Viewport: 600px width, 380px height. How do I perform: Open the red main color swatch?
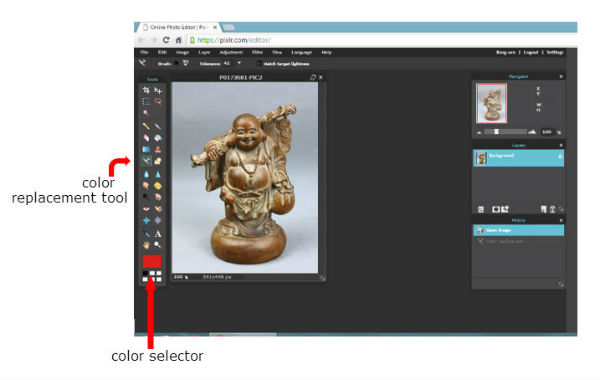(x=152, y=261)
